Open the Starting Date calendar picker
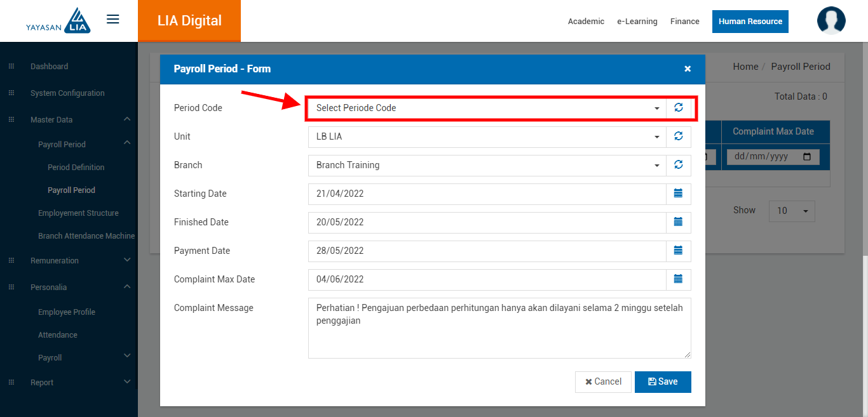Screen dimensions: 868x417 coord(678,194)
